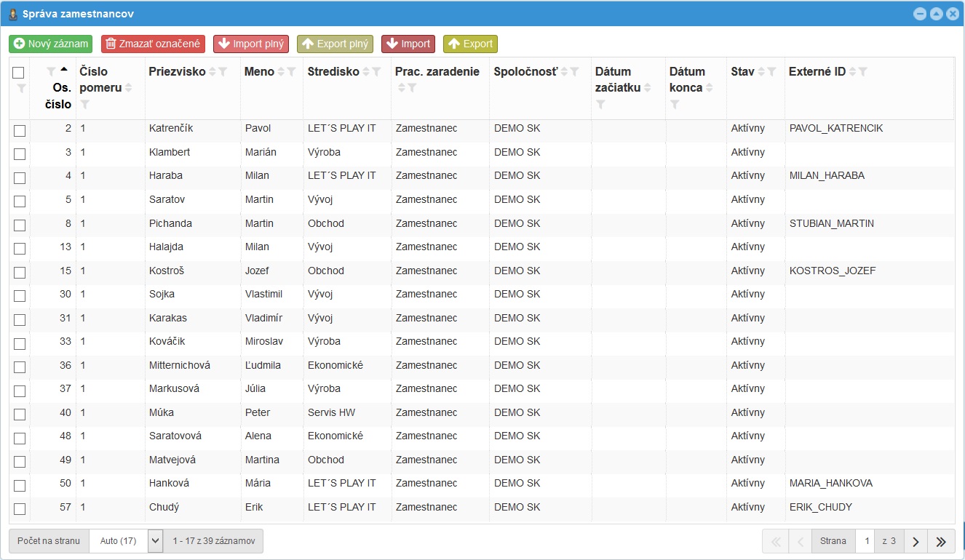Viewport: 965px width, 560px height.
Task: Click the Import plný button
Action: [x=251, y=44]
